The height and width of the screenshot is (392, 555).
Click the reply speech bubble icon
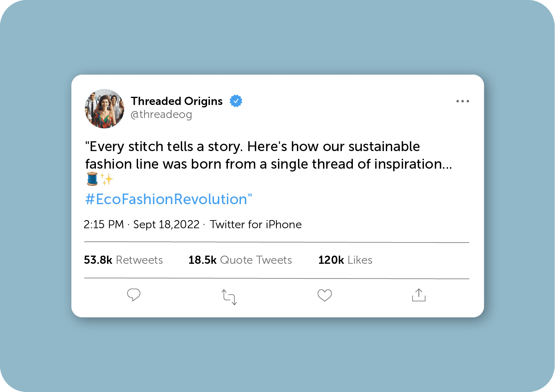point(134,295)
